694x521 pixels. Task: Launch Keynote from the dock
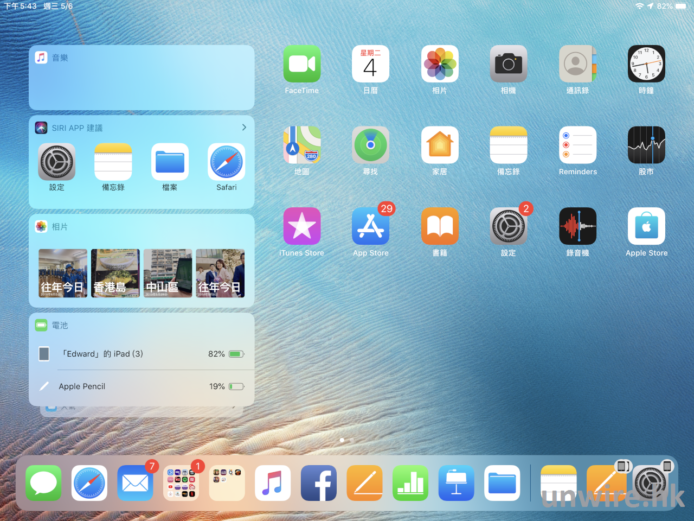(x=456, y=483)
